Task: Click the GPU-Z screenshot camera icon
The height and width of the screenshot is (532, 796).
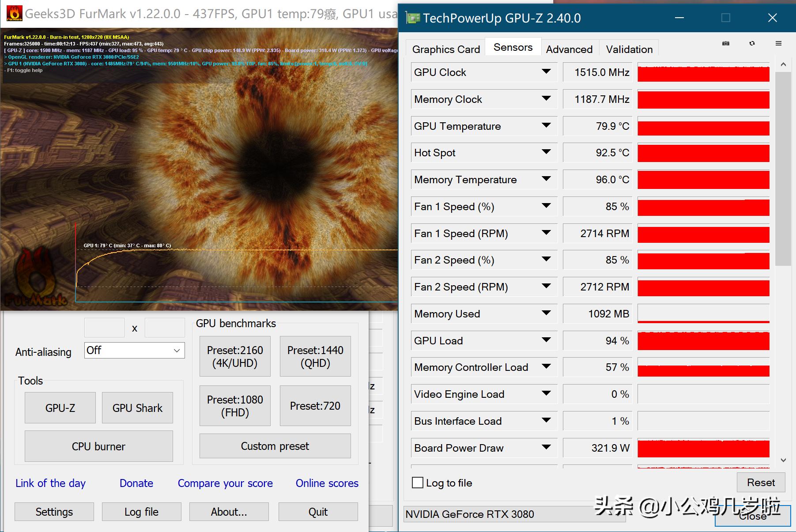Action: pos(726,43)
